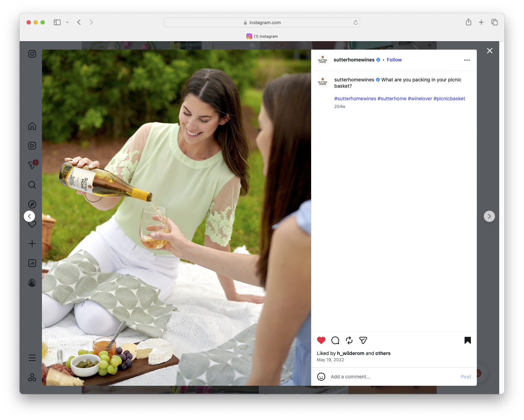
Task: Toggle Safari's sidebar visibility
Action: [57, 22]
